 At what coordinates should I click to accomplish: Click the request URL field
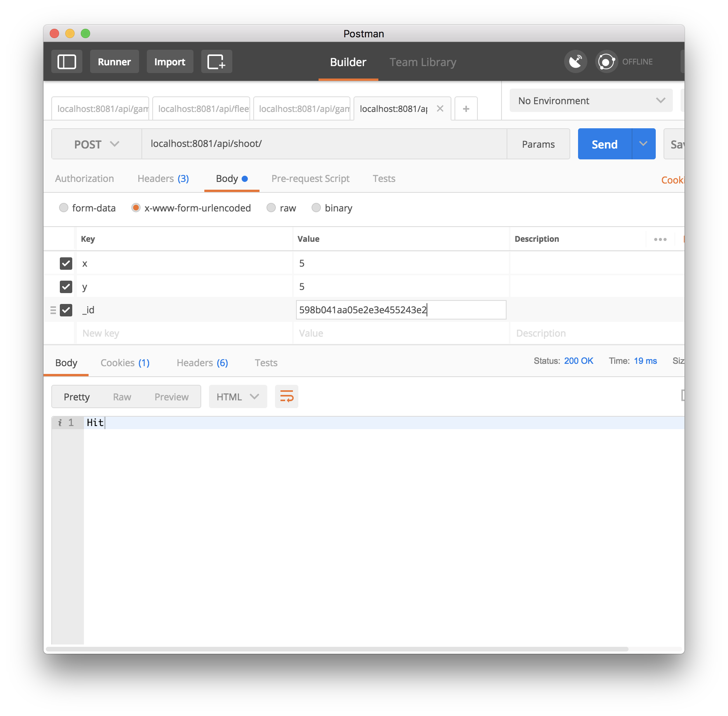(x=324, y=144)
